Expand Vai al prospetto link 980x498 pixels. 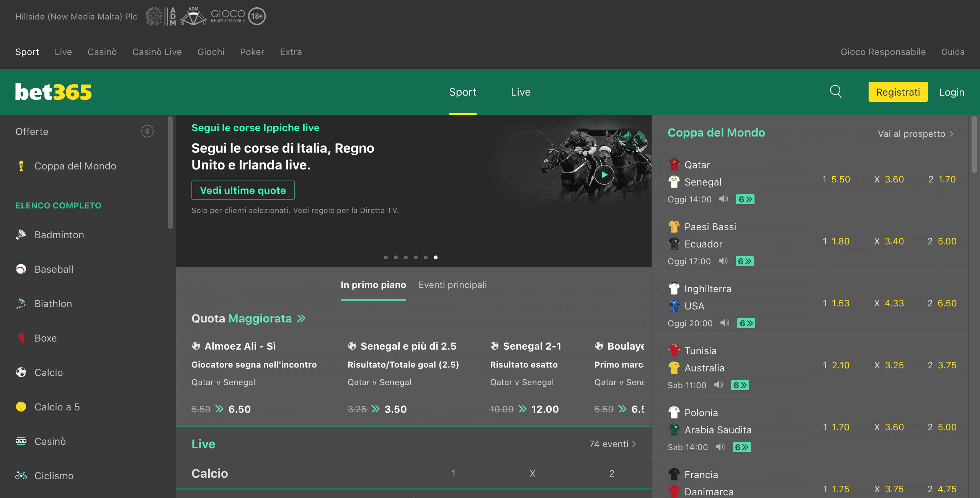(x=915, y=134)
